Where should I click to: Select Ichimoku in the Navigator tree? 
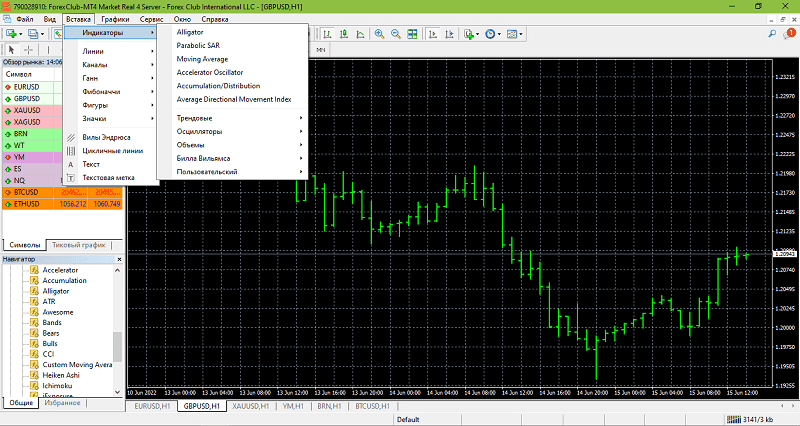pyautogui.click(x=57, y=386)
